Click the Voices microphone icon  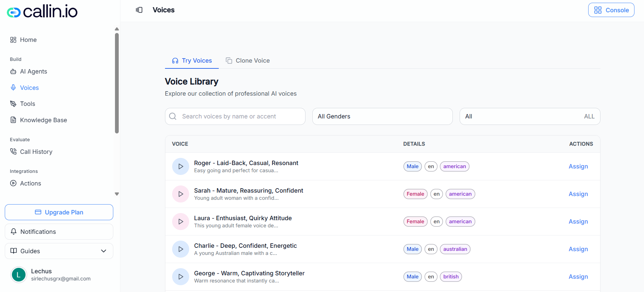(13, 87)
